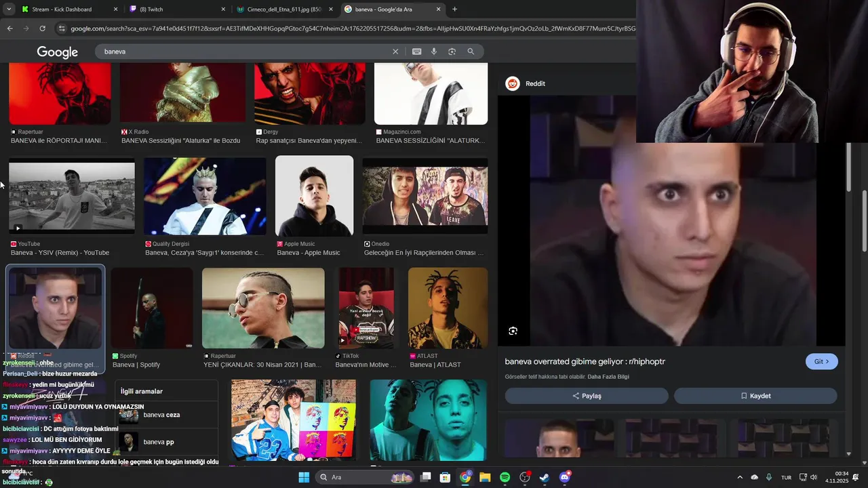The width and height of the screenshot is (868, 488).
Task: Search by image with Google Lens icon
Action: click(x=452, y=52)
